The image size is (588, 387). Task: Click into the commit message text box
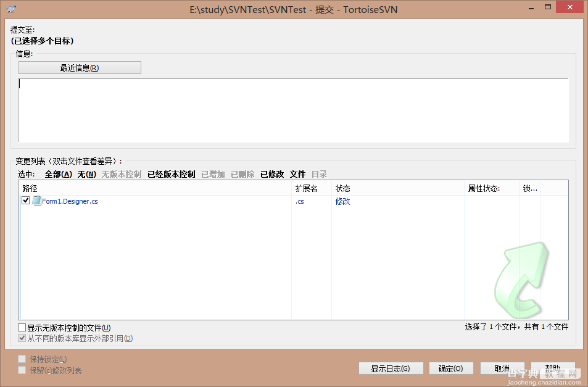(293, 110)
